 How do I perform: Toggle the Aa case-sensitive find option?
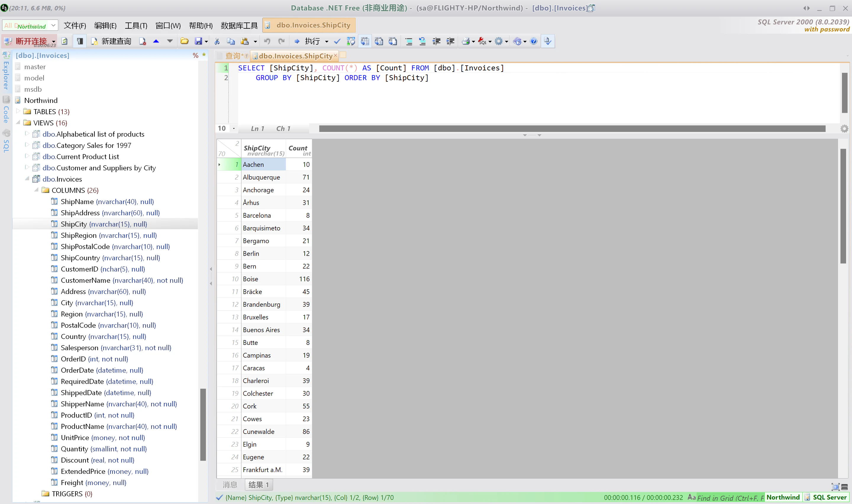tap(691, 497)
